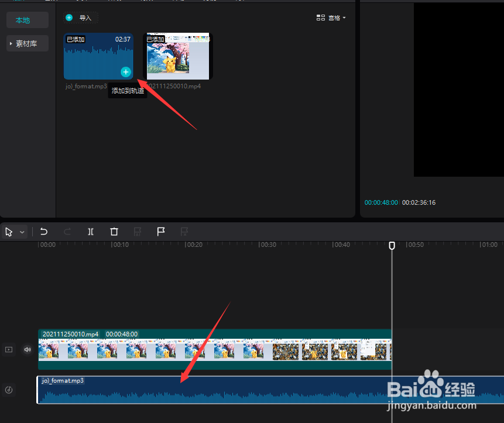This screenshot has height=423, width=504.
Task: Open the 本地 local media tab
Action: pyautogui.click(x=28, y=20)
